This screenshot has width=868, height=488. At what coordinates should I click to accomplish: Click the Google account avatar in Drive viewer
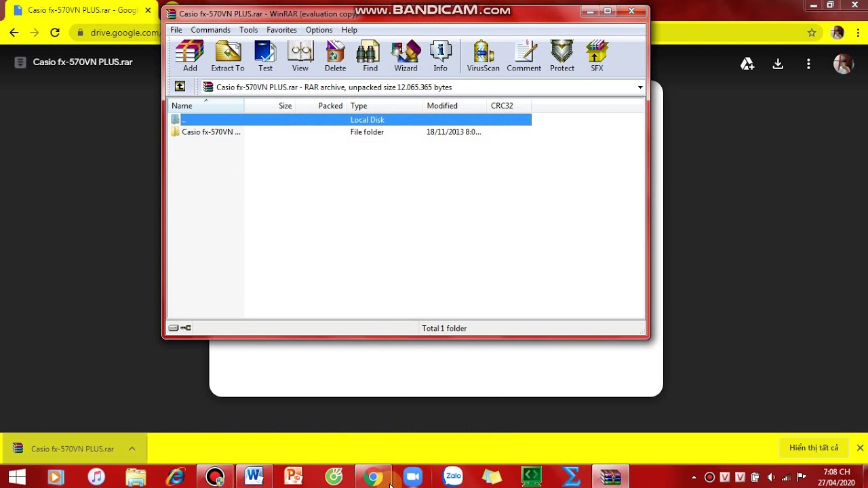point(844,64)
